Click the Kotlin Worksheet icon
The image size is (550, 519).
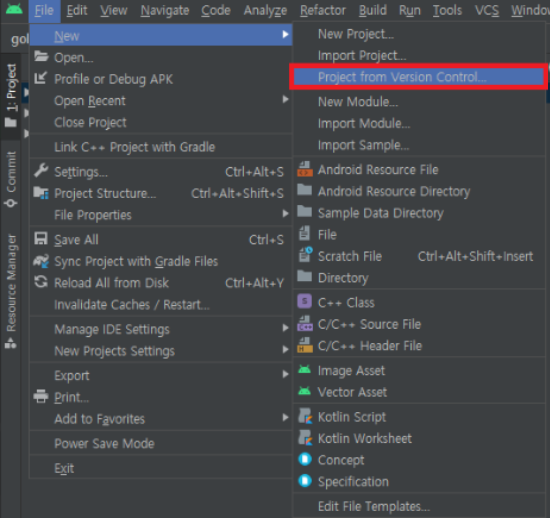click(305, 438)
